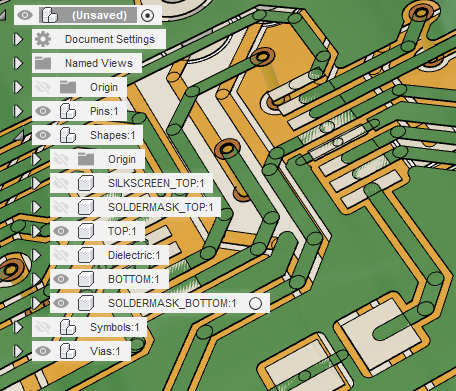Activate the (Unsaved) root radio button
This screenshot has width=456, height=391.
pos(147,15)
